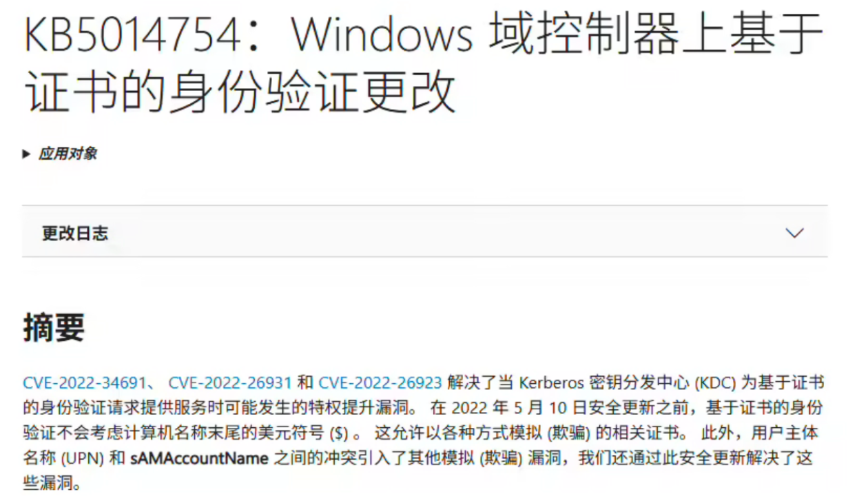Click the bold sAMAccountName term
The height and width of the screenshot is (503, 868).
[199, 458]
